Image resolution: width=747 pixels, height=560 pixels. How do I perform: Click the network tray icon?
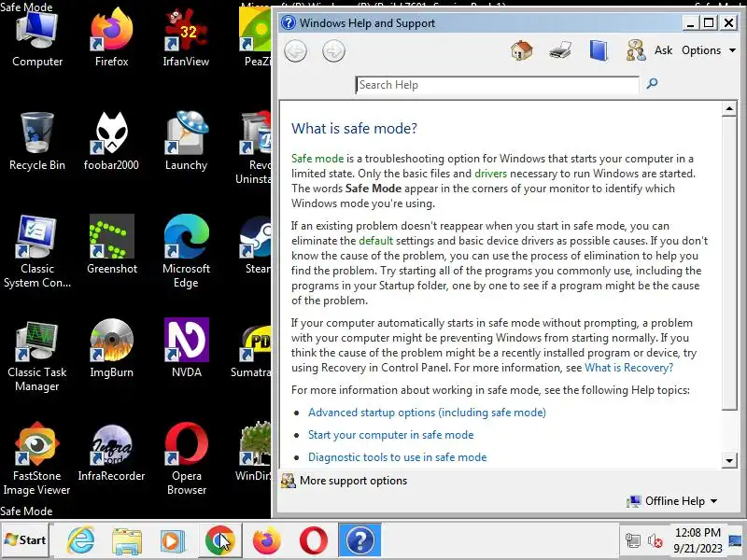point(633,540)
